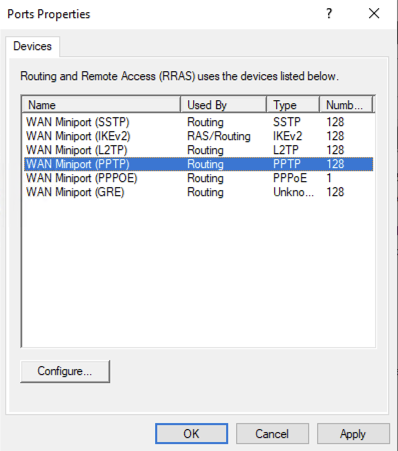The image size is (398, 451).
Task: Click the help question mark icon
Action: [x=329, y=14]
